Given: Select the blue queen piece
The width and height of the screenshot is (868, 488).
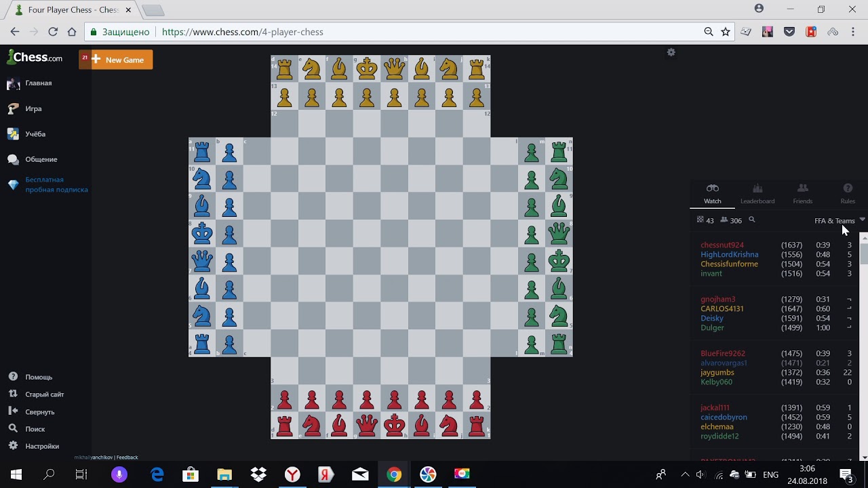Looking at the screenshot, I should click(202, 261).
